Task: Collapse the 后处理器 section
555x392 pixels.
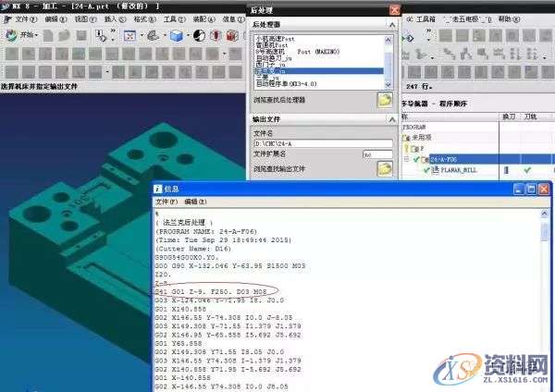Action: (x=393, y=25)
